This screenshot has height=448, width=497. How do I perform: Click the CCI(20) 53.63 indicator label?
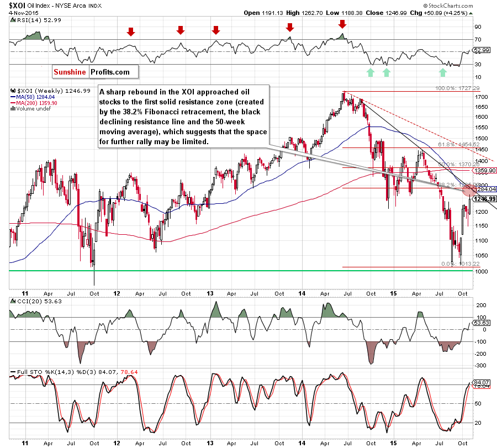39,301
